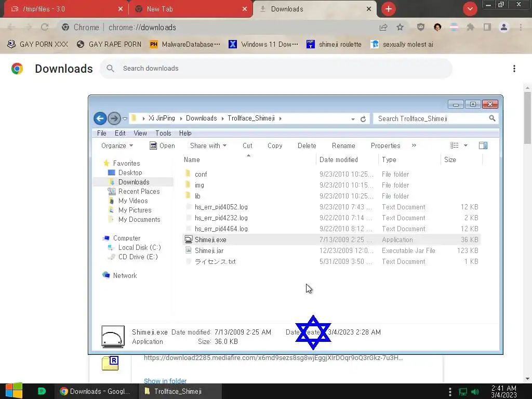Select the lib folder

[x=197, y=196]
